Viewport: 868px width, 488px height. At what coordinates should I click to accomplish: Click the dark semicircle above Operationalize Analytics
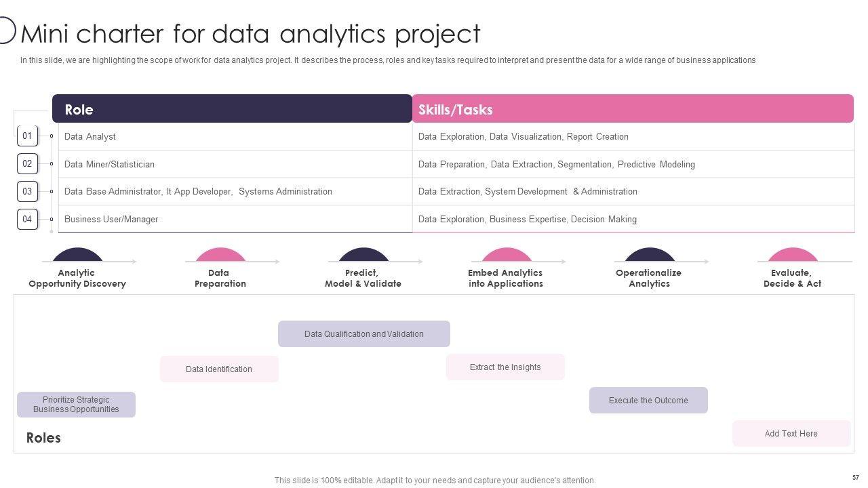650,255
